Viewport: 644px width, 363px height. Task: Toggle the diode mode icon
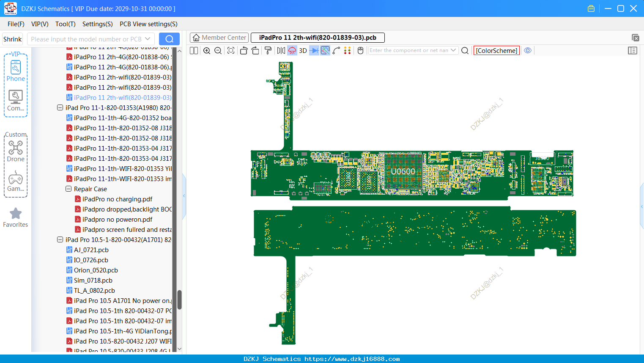click(314, 50)
